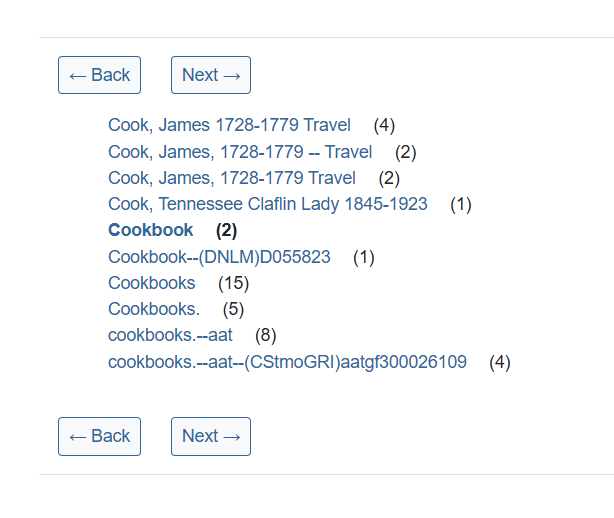Open 'Cook, James 1728-1779 Travel' with 4 results
Image resolution: width=614 pixels, height=518 pixels.
229,125
